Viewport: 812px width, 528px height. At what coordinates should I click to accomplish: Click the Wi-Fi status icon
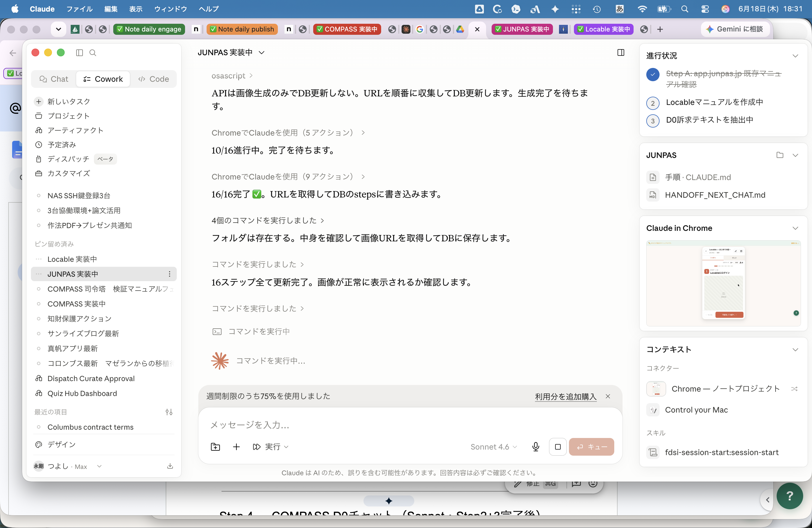(x=642, y=9)
